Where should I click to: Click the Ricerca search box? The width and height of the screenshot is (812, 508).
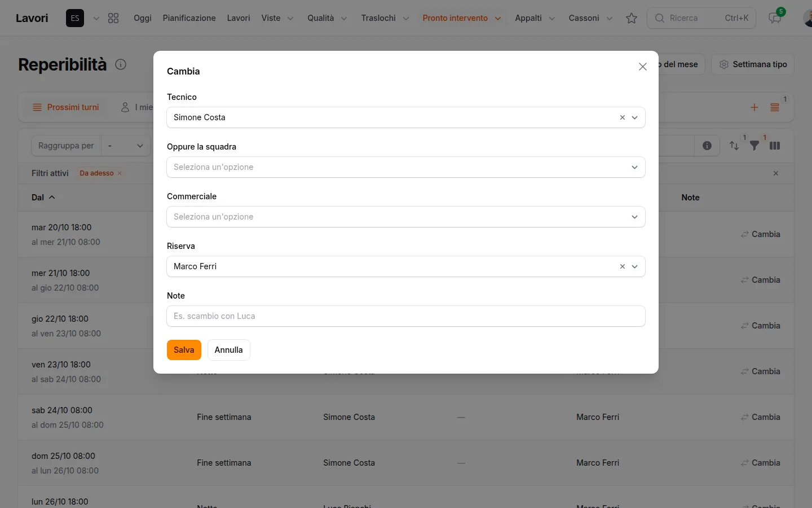(701, 18)
